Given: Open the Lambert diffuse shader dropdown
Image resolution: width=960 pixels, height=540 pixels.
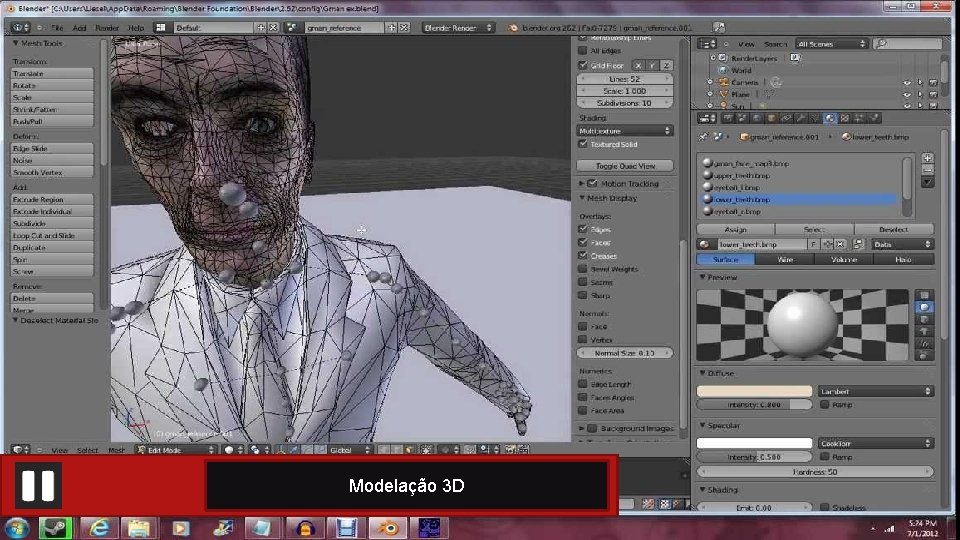Looking at the screenshot, I should click(876, 391).
